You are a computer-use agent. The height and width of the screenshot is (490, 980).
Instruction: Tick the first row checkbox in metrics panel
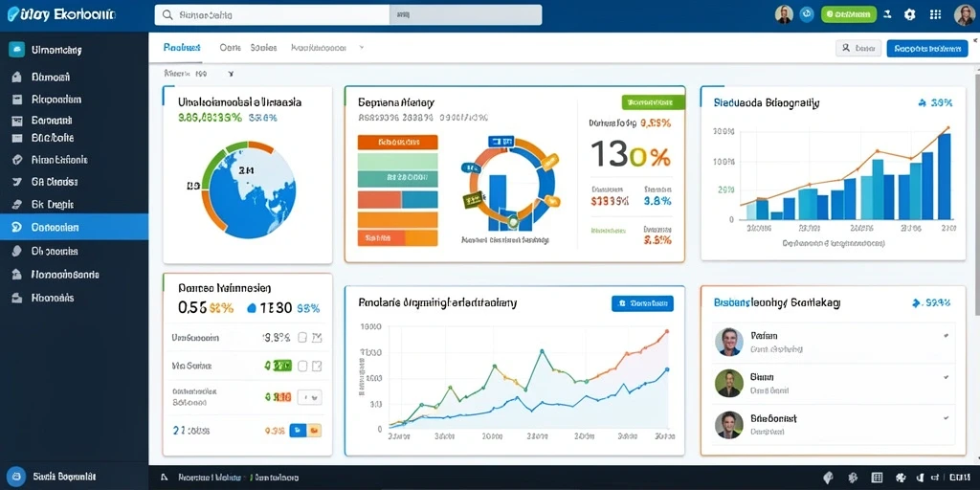(302, 338)
